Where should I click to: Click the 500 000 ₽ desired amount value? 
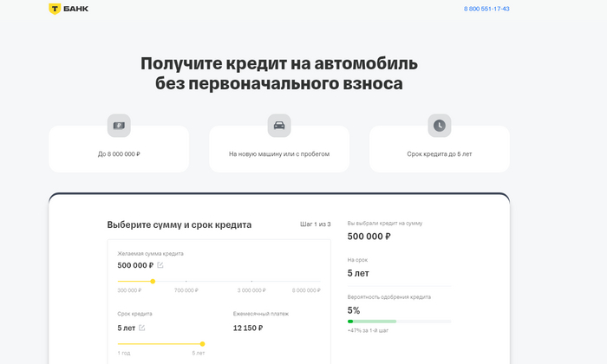pos(135,265)
